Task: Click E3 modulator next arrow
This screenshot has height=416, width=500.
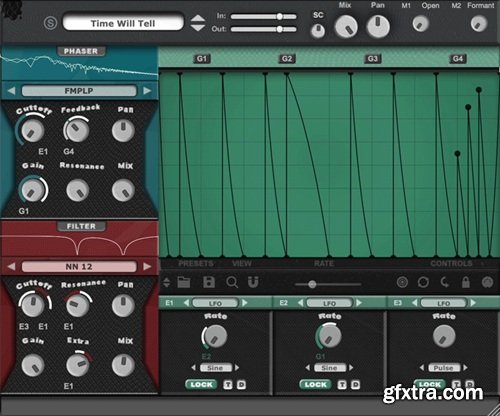Action: coord(473,303)
